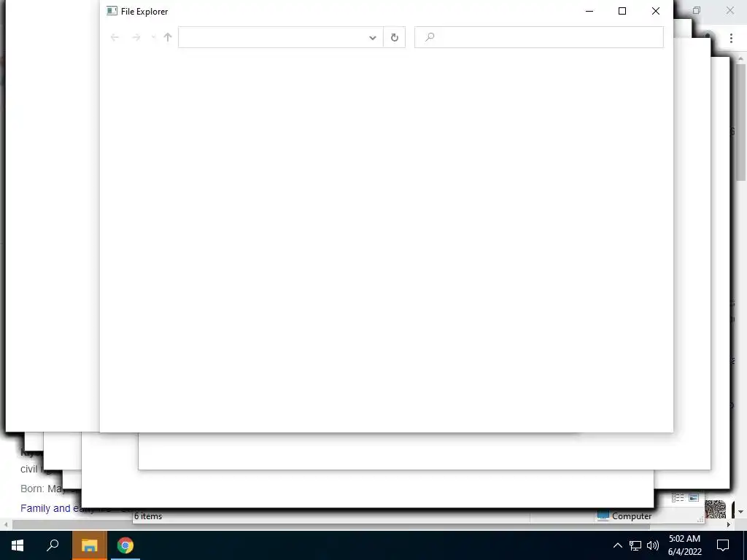Switch background Explorer to details view
The height and width of the screenshot is (560, 747).
(678, 498)
